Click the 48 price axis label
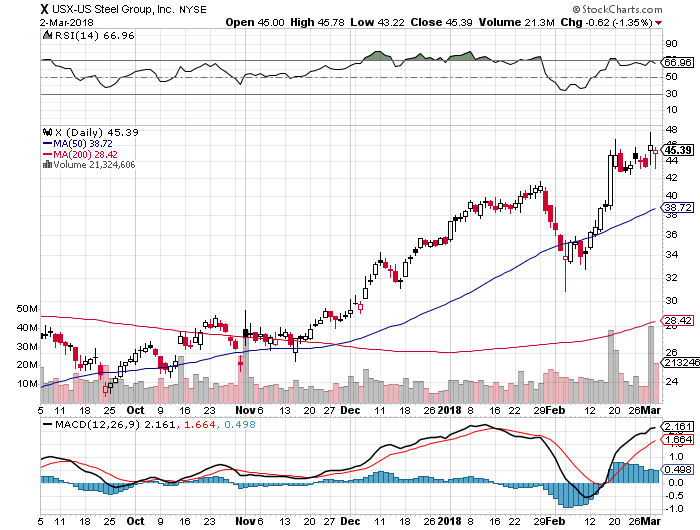This screenshot has height=530, width=700. 671,130
